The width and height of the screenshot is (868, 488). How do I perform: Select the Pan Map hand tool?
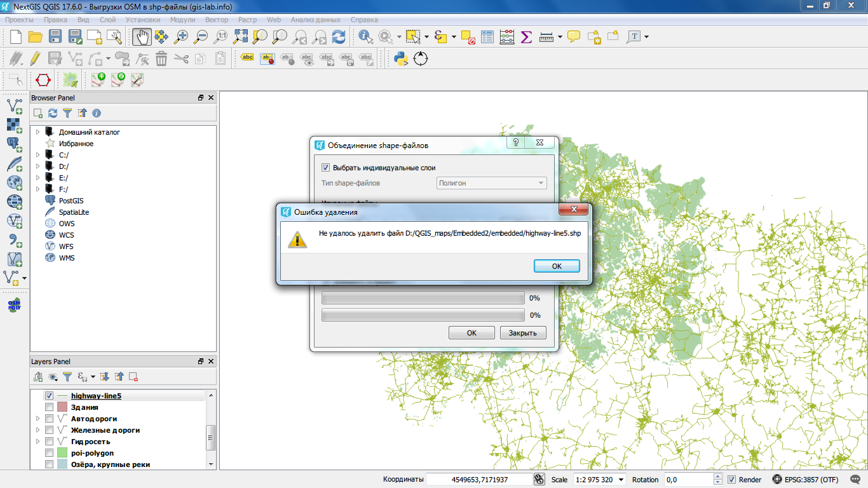(142, 37)
